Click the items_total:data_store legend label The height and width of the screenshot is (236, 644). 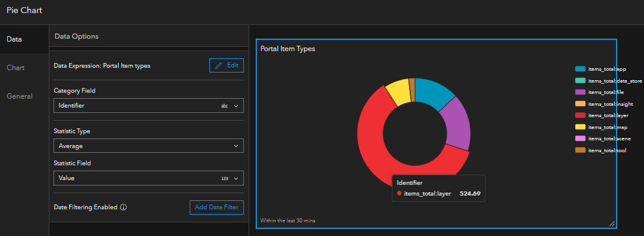click(615, 81)
